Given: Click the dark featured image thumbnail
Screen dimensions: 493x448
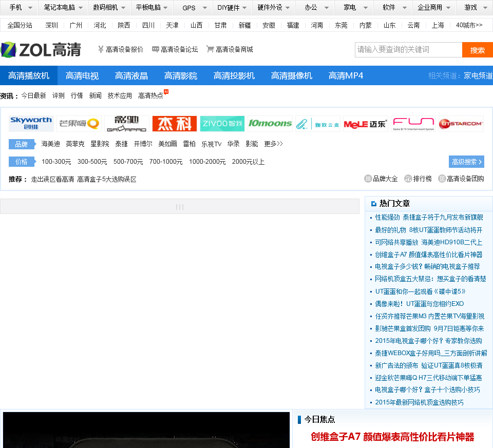Looking at the screenshot, I should point(146,430).
